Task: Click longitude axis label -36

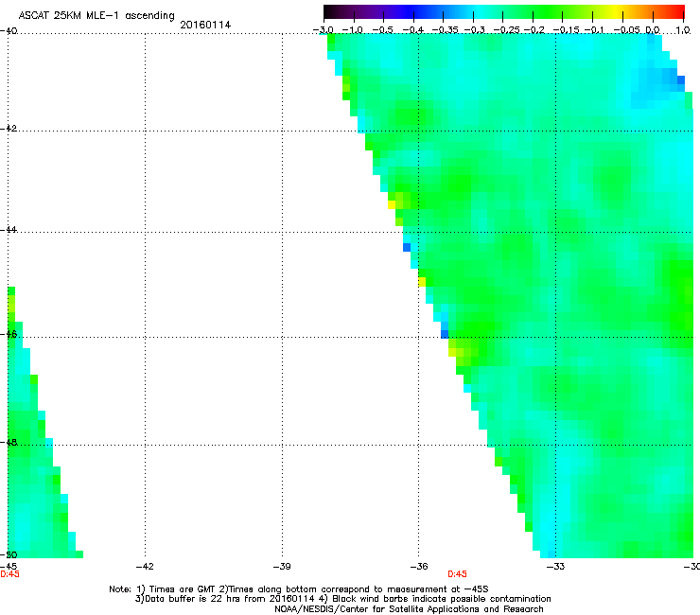Action: [x=419, y=567]
